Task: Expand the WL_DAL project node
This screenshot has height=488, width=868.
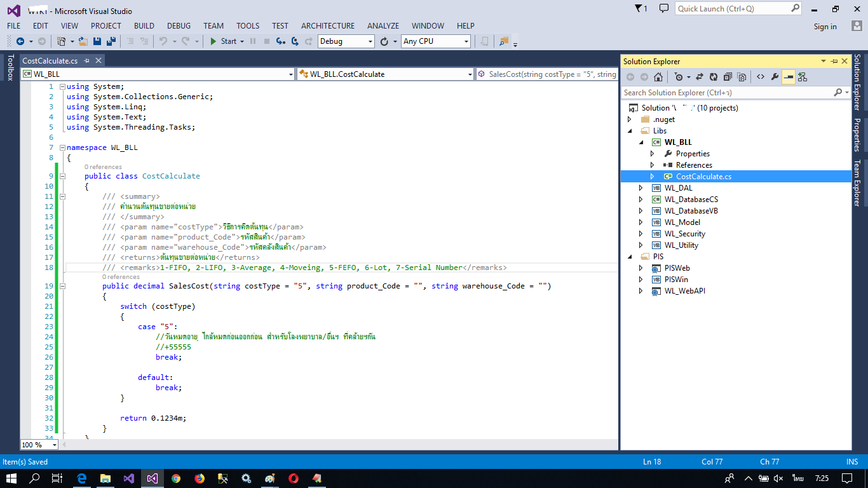Action: (641, 188)
